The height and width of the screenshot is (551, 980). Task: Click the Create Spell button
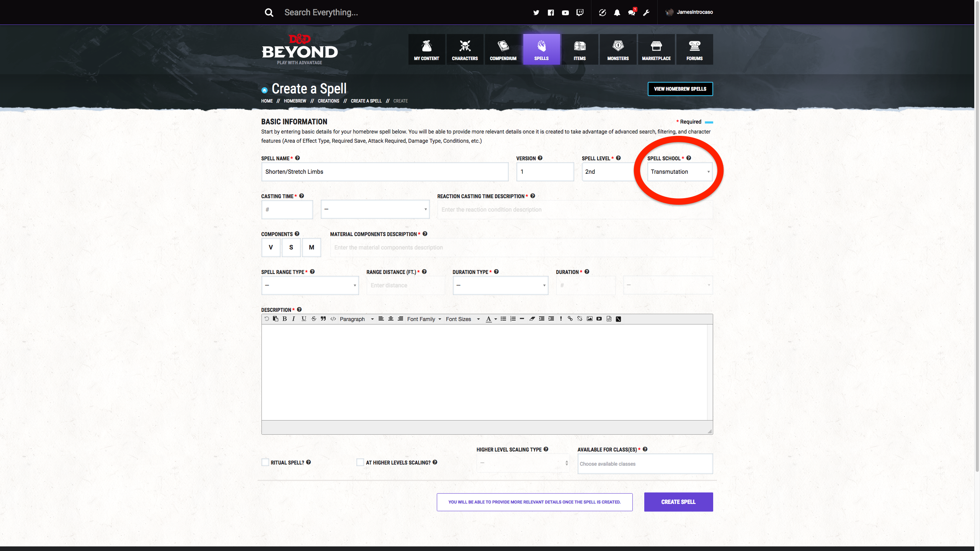678,502
